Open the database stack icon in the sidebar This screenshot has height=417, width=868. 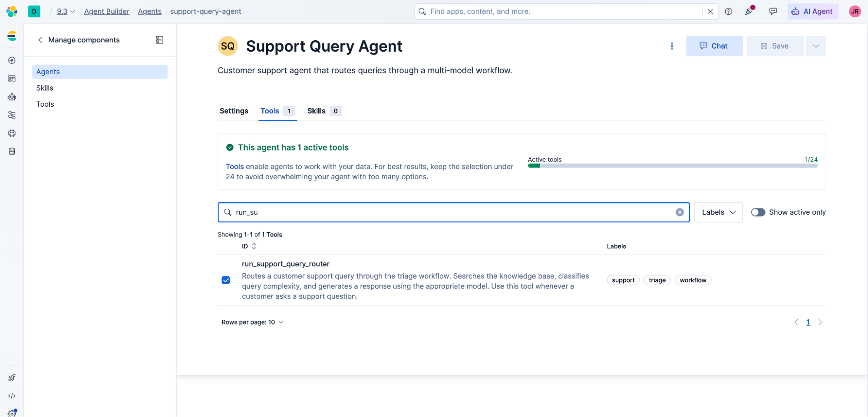[x=12, y=151]
